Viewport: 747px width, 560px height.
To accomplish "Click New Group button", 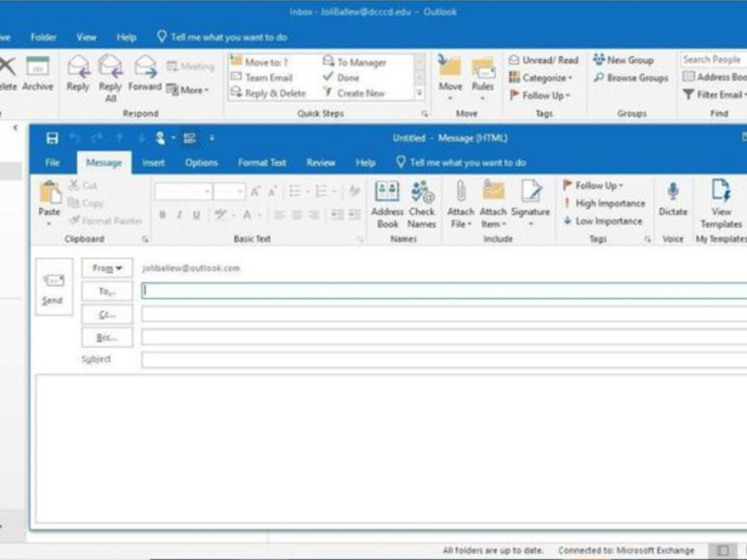I will point(624,60).
